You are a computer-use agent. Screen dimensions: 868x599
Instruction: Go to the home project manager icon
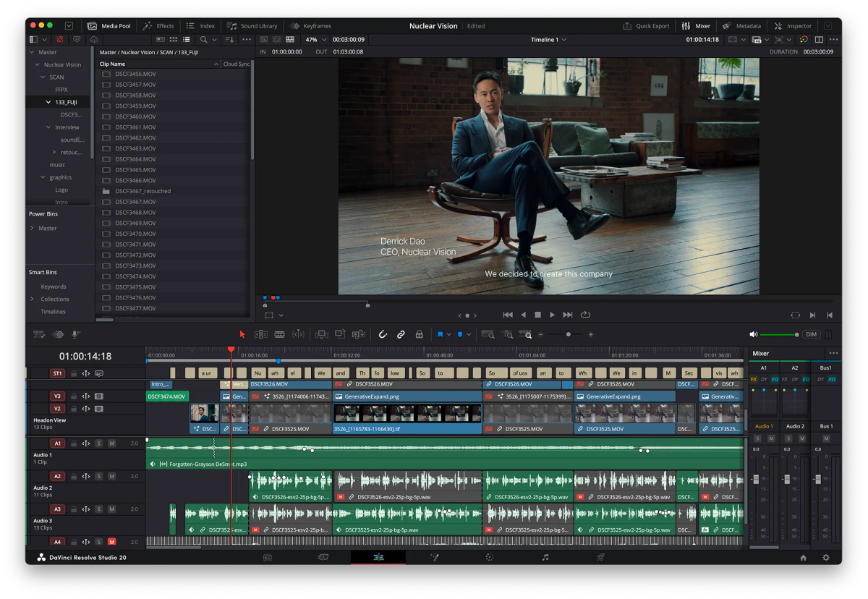tap(803, 558)
